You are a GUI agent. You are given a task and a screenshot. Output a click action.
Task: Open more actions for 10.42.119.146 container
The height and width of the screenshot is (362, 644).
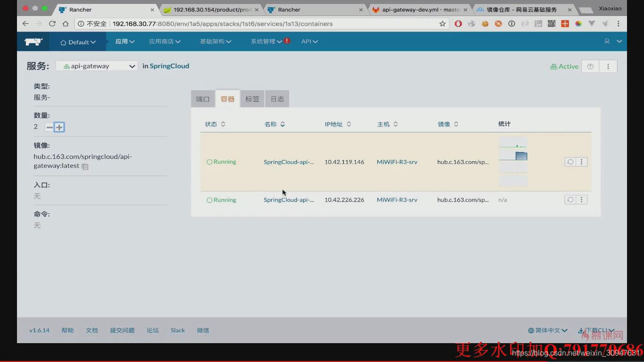(x=581, y=162)
